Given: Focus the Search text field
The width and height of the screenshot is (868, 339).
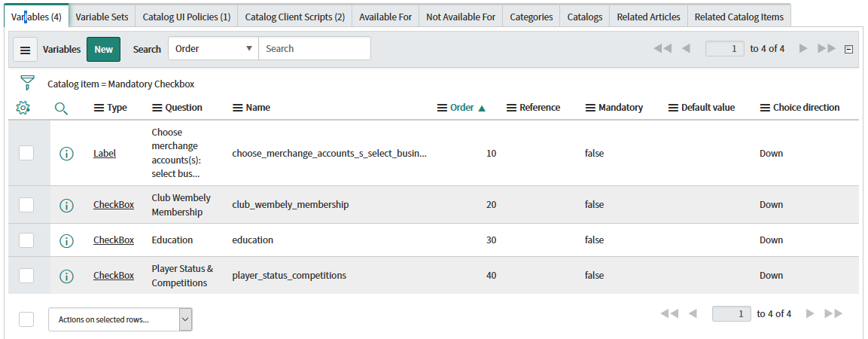Looking at the screenshot, I should [314, 49].
